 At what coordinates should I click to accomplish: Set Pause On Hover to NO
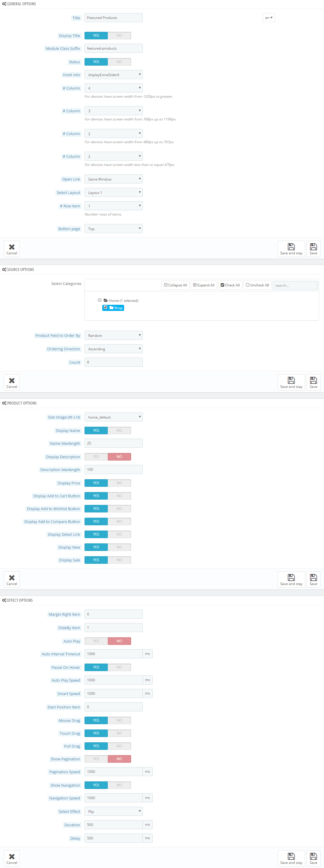pyautogui.click(x=119, y=667)
